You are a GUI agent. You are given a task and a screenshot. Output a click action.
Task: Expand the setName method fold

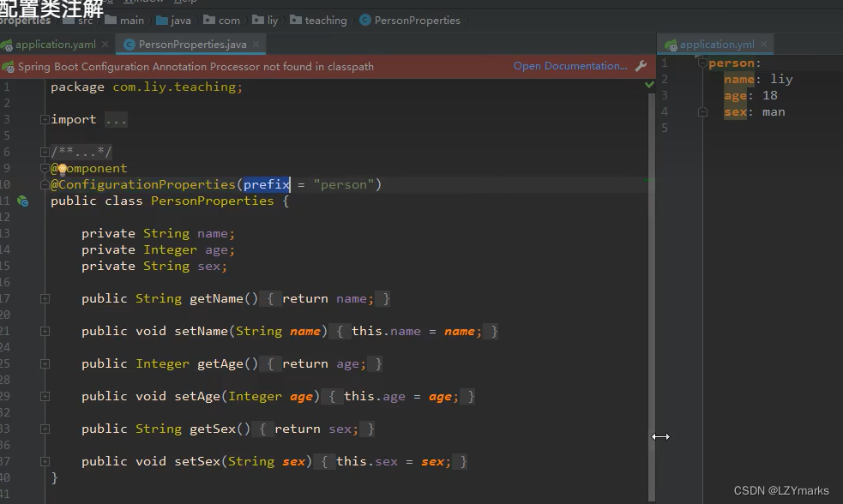pos(45,332)
